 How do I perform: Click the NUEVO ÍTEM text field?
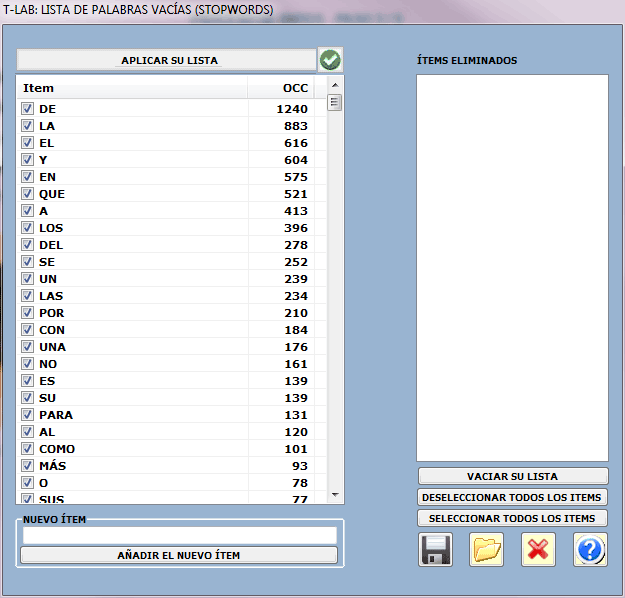180,535
